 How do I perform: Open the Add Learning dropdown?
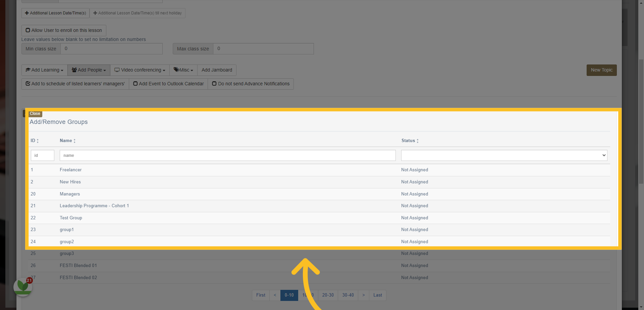click(x=45, y=70)
